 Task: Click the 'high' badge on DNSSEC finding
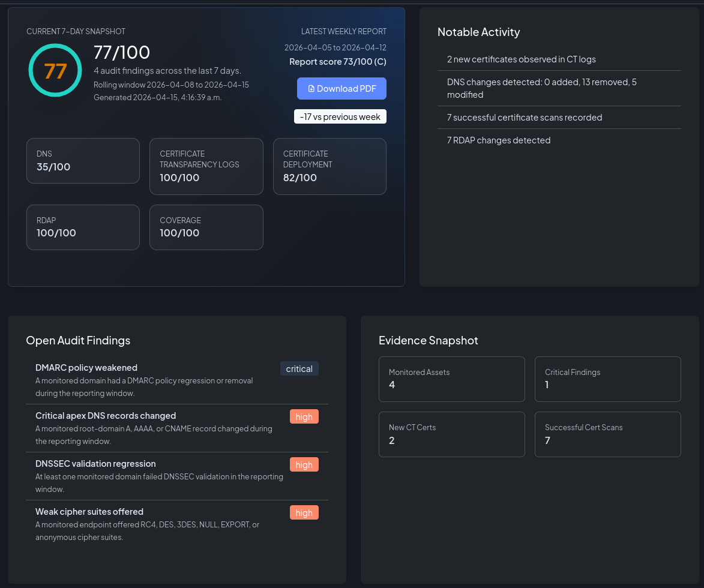304,464
